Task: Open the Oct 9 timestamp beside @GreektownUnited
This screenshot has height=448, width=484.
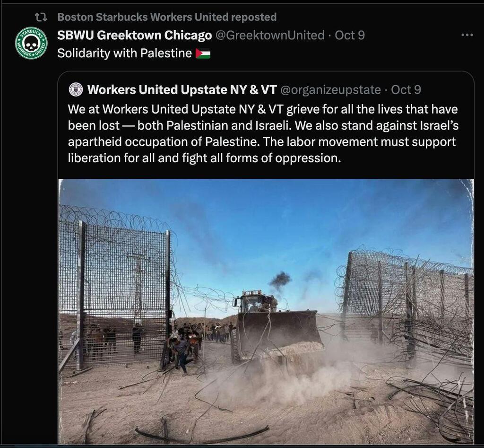Action: (350, 35)
